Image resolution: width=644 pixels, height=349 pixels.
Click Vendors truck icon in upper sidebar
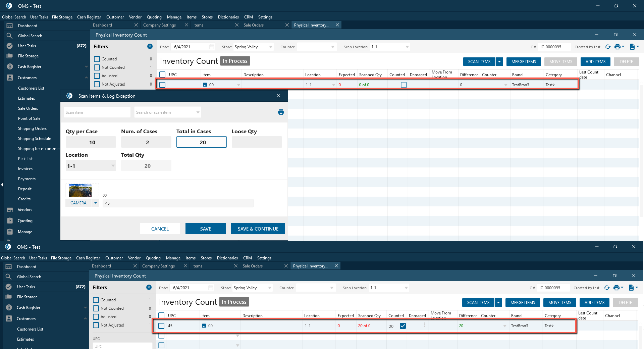9,210
